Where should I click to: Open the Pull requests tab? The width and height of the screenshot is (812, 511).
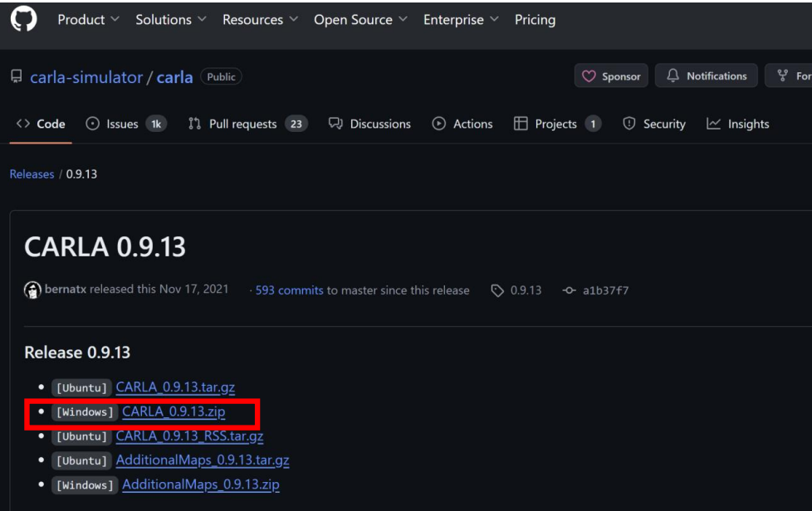[247, 124]
